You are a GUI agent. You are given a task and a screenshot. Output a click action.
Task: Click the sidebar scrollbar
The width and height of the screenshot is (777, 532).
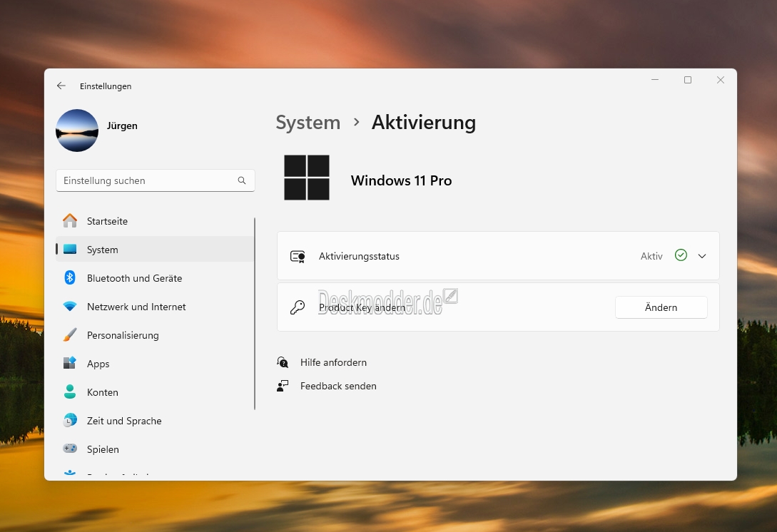(255, 314)
